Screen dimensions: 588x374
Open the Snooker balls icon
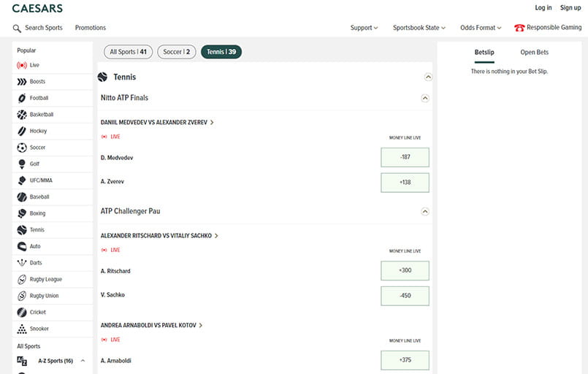(x=22, y=329)
